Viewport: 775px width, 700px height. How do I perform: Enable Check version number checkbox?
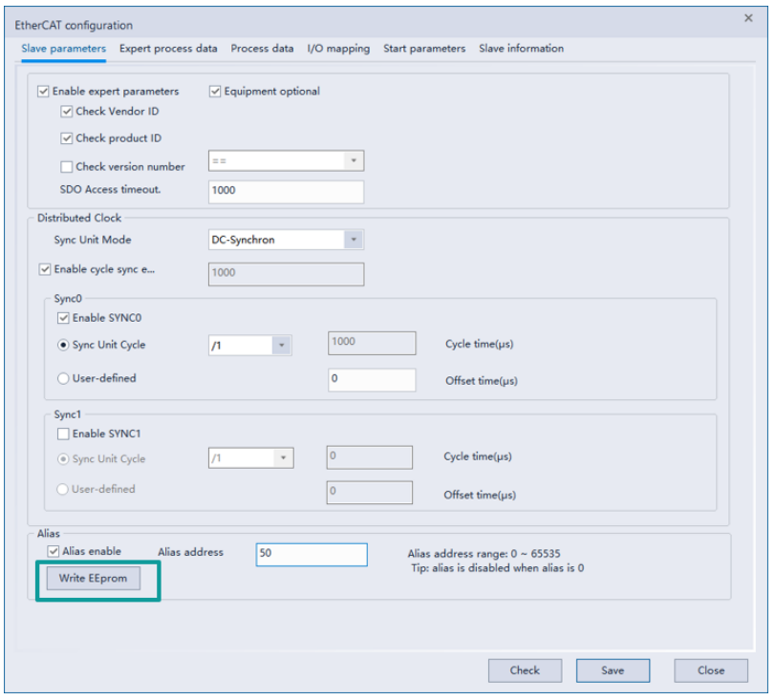(66, 166)
